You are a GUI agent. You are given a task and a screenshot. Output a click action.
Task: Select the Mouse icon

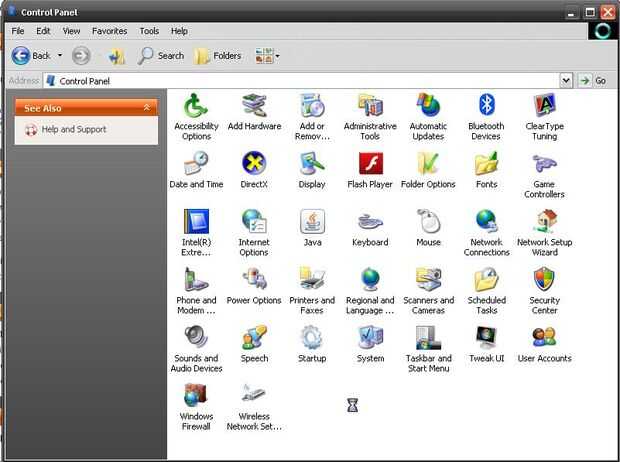428,222
